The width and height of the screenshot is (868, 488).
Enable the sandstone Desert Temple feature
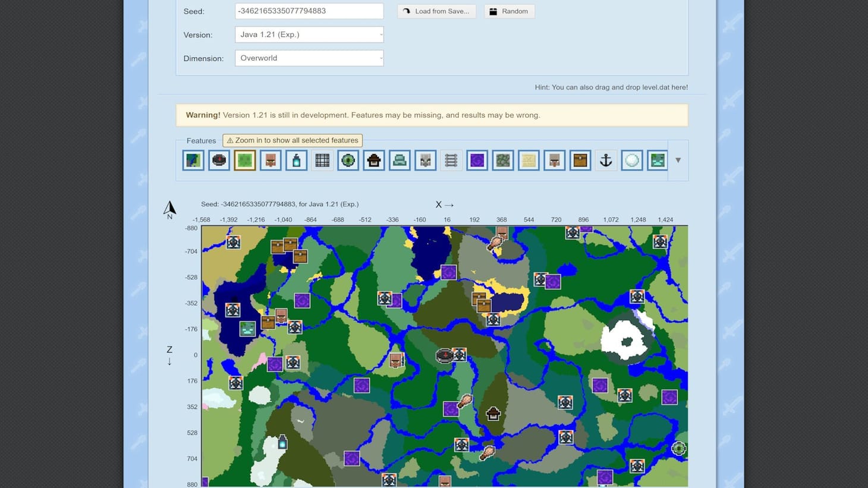528,160
